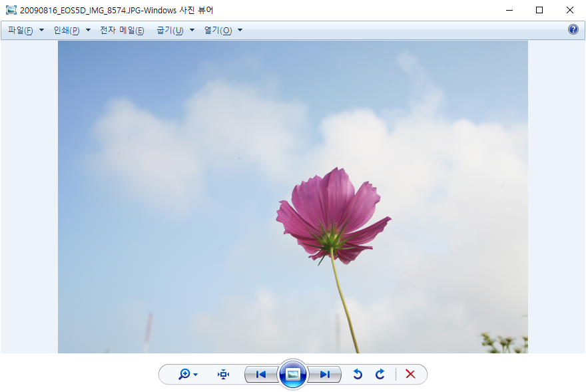
Task: Minimize the photo viewer window
Action: coord(509,10)
